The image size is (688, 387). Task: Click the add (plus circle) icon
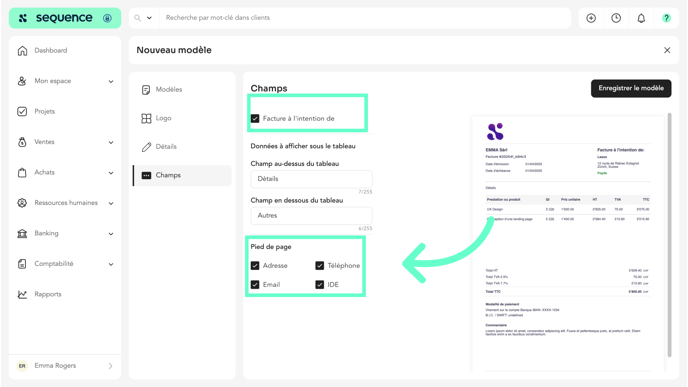[x=591, y=18]
